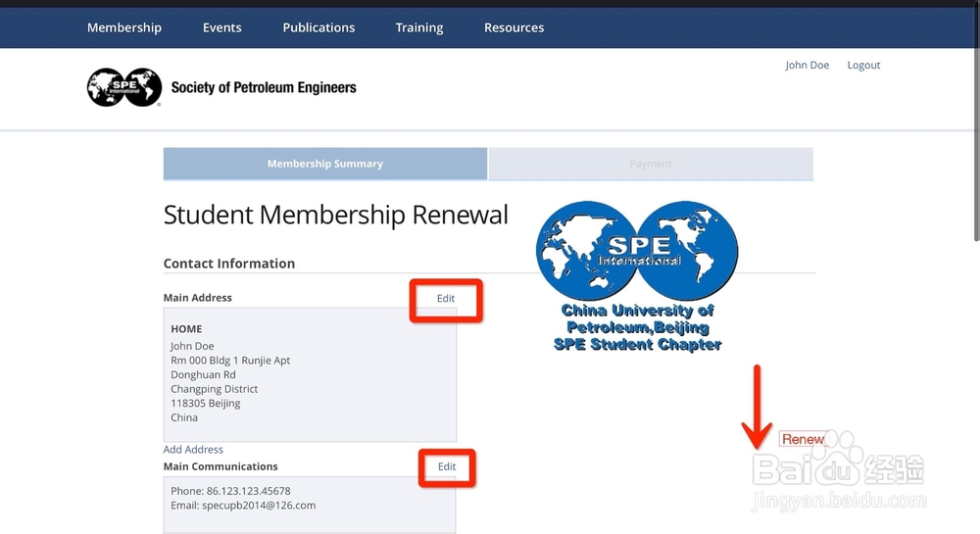The width and height of the screenshot is (980, 534).
Task: Open the Publications menu
Action: click(x=318, y=27)
